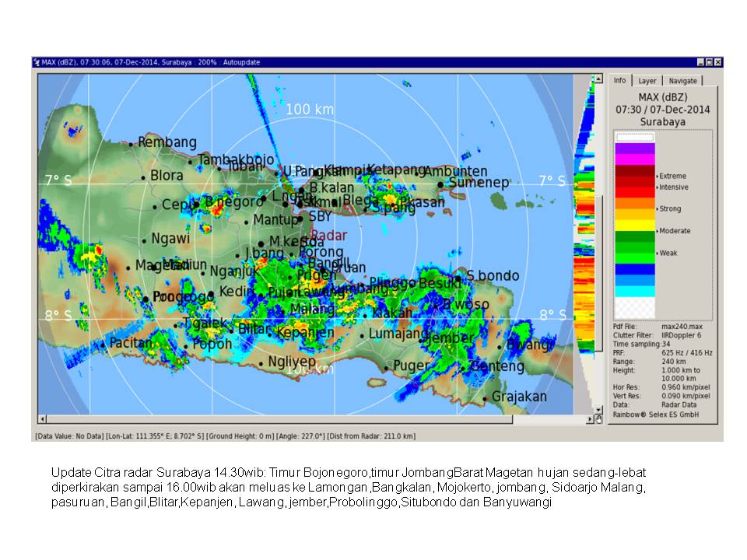This screenshot has height=560, width=747.
Task: Click the Rembang city label on map
Action: click(167, 142)
